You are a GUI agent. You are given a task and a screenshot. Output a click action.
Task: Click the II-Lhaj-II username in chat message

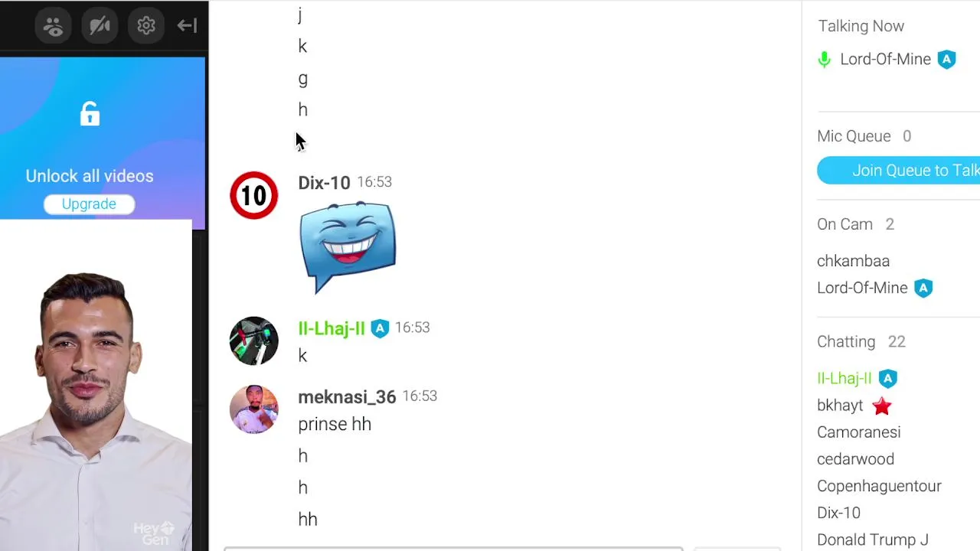point(332,328)
